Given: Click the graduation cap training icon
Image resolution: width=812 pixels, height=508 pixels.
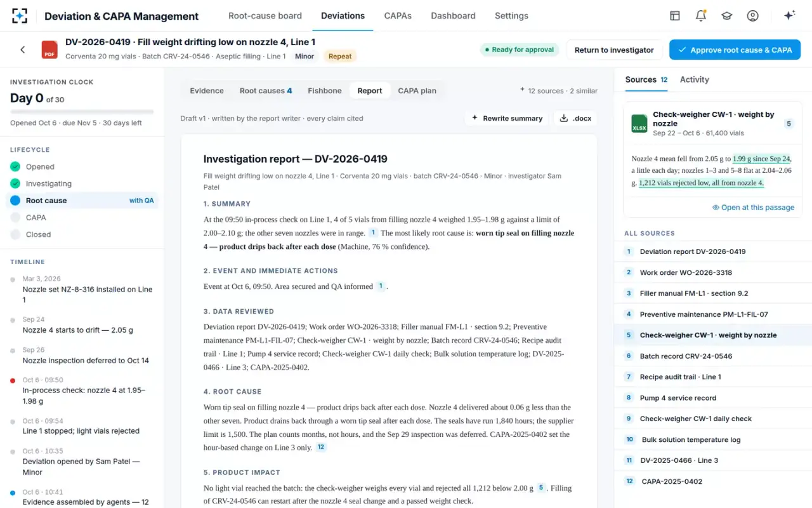Looking at the screenshot, I should [x=727, y=16].
